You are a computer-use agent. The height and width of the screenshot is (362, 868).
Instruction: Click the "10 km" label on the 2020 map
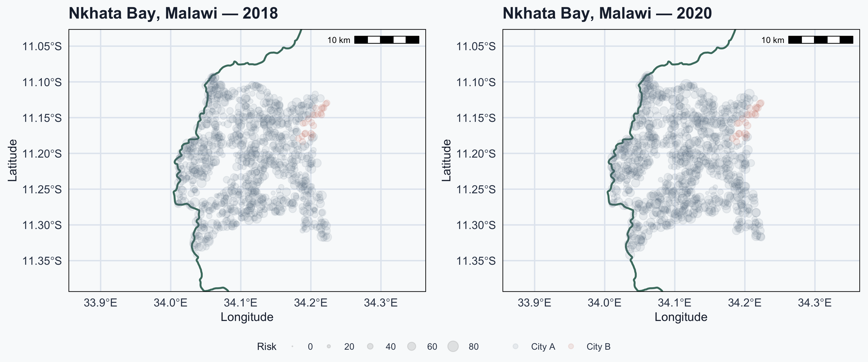pyautogui.click(x=773, y=40)
